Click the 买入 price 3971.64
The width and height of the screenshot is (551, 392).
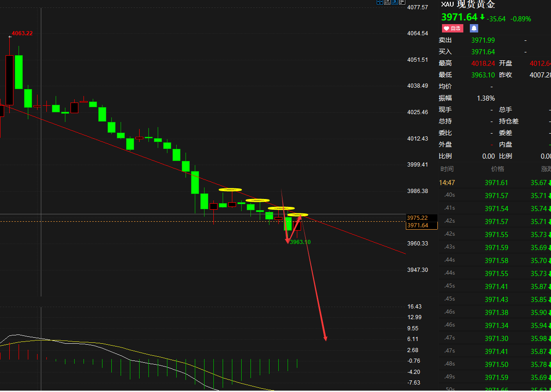483,52
